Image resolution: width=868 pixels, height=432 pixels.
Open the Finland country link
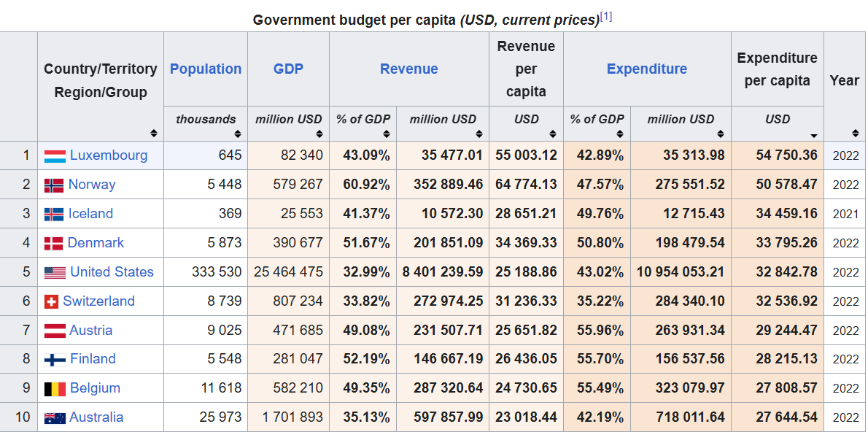coord(93,359)
